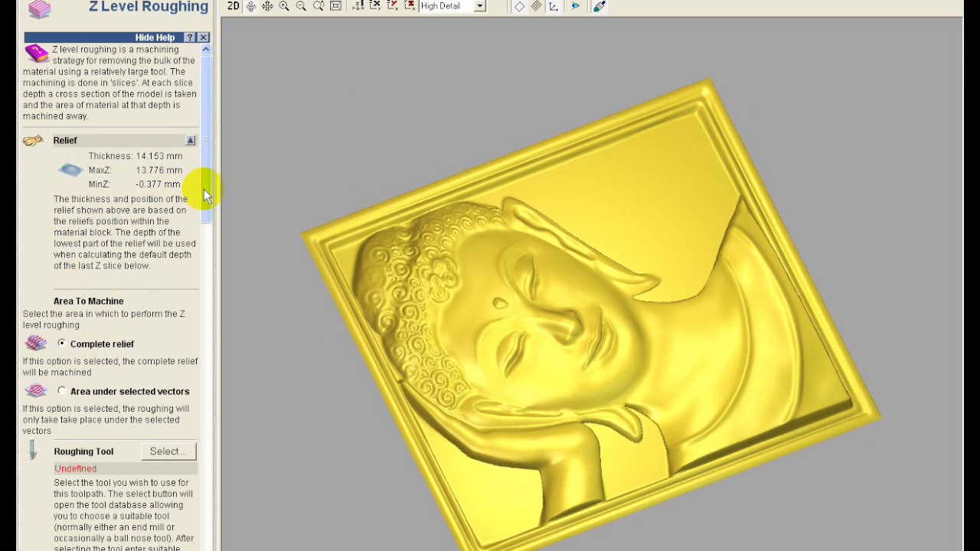
Task: Click the purple help book icon
Action: point(36,53)
